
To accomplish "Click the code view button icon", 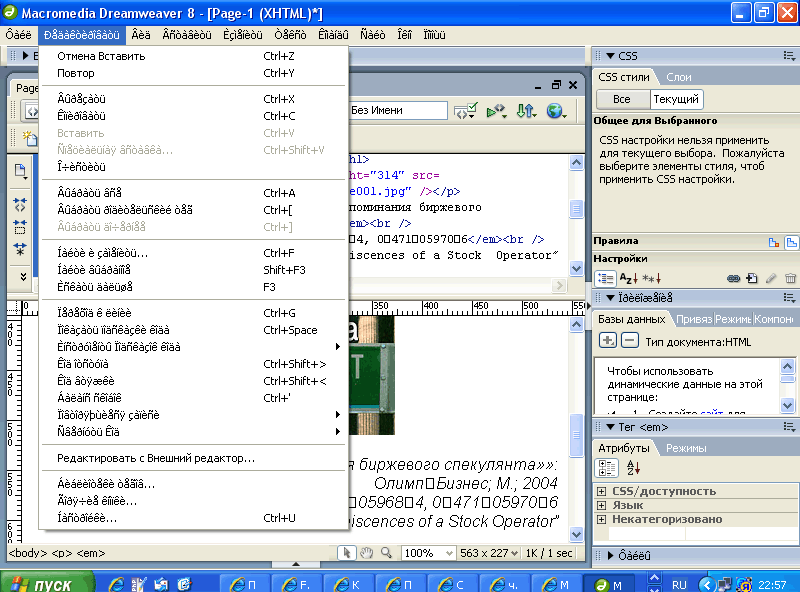I will coord(32,111).
